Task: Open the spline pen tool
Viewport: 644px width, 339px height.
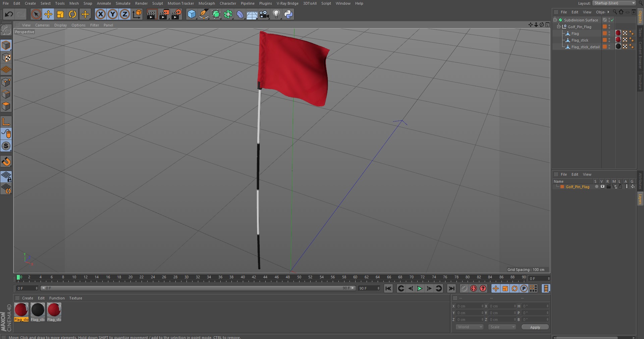Action: pyautogui.click(x=204, y=14)
